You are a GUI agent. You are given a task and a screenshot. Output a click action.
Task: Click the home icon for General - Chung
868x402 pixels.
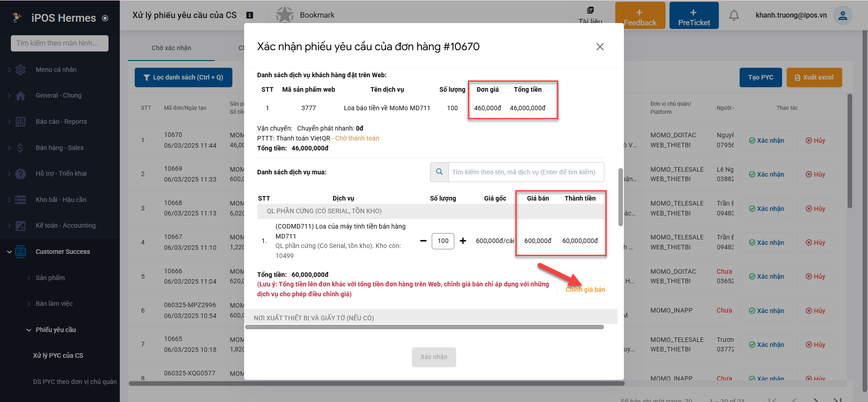pyautogui.click(x=20, y=96)
